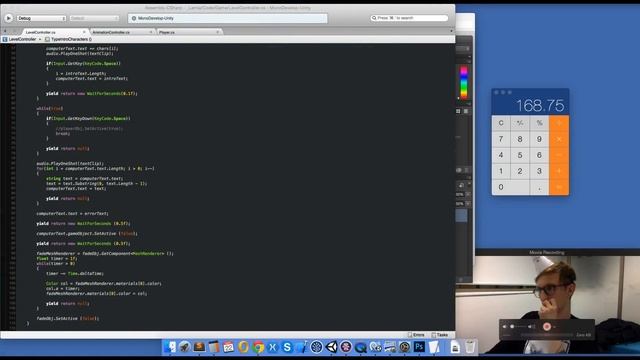
Task: Click the 4 key in Calculator
Action: pyautogui.click(x=501, y=155)
